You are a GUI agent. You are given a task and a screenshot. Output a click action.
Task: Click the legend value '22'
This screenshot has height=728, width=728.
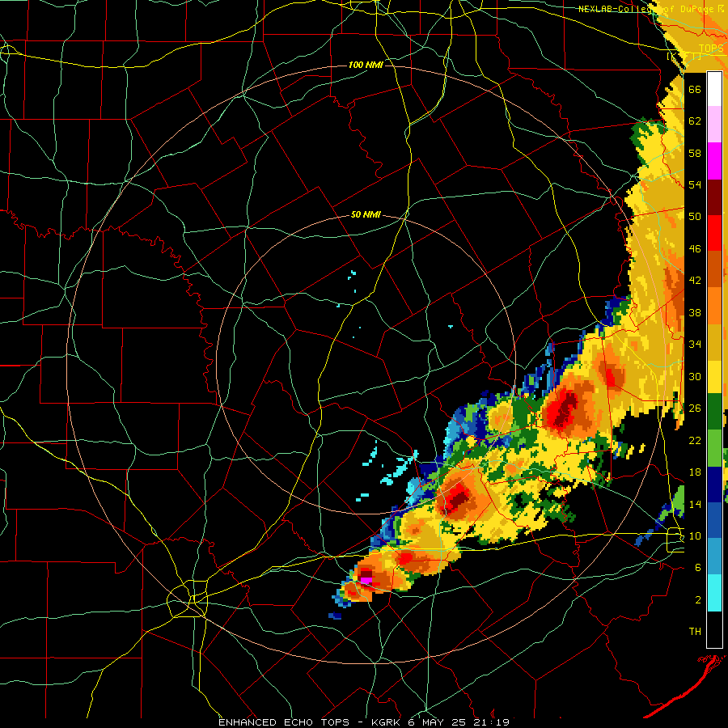pyautogui.click(x=695, y=440)
